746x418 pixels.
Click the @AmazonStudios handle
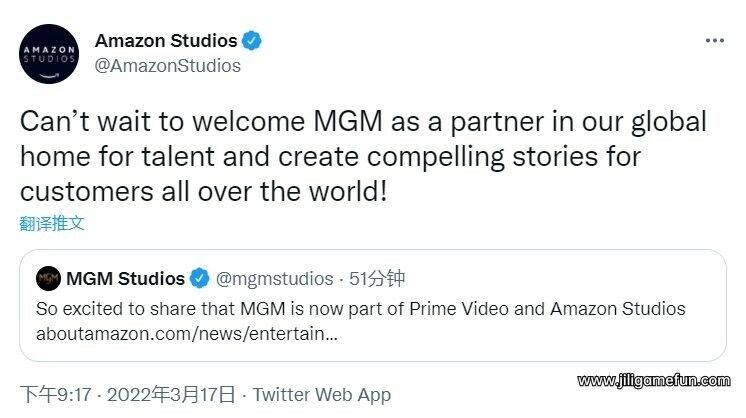click(167, 65)
